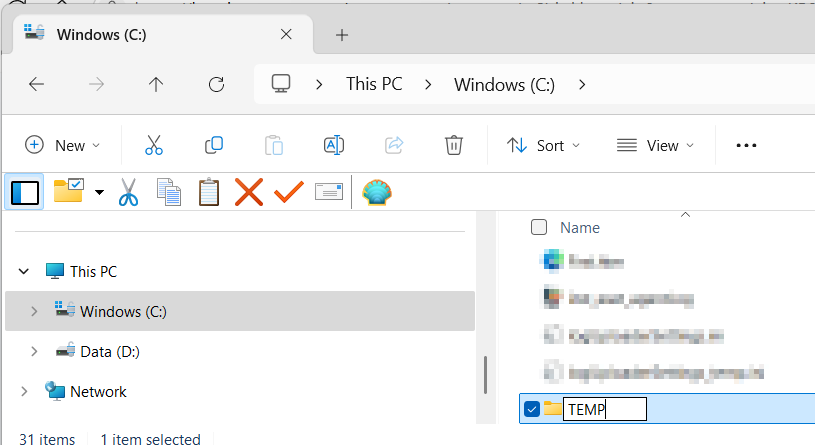This screenshot has width=815, height=445.
Task: Select Data (D:) in navigation tree
Action: click(x=110, y=351)
